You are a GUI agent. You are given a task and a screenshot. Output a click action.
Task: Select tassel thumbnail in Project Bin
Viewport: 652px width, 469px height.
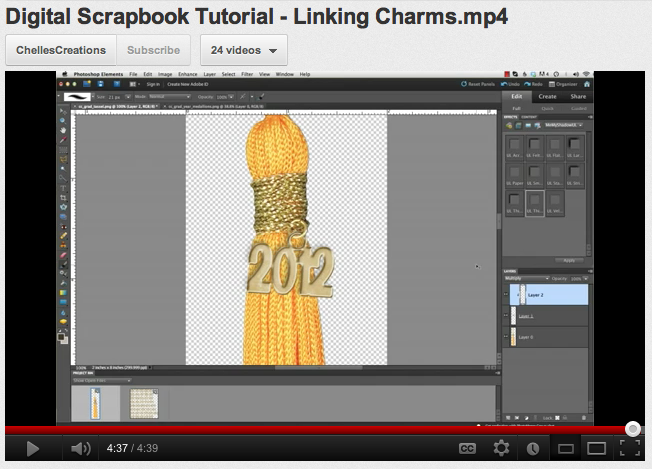(95, 403)
